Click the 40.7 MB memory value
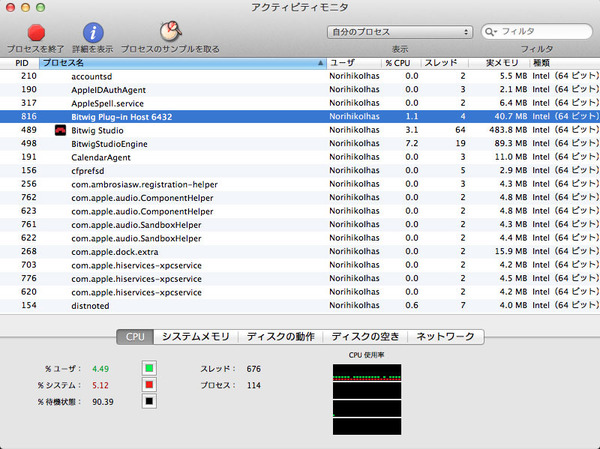 click(x=511, y=117)
